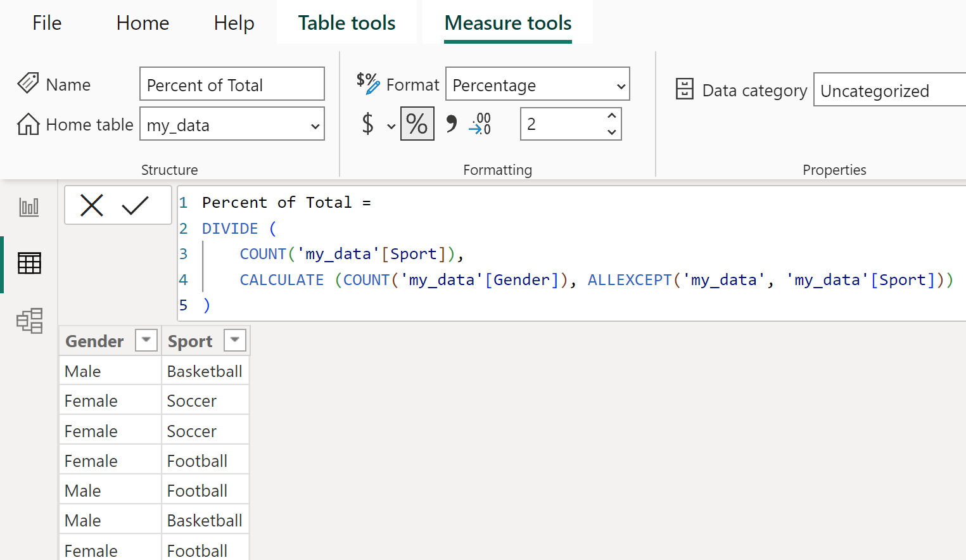Open the Model view icon
Image resolution: width=966 pixels, height=560 pixels.
click(x=29, y=321)
